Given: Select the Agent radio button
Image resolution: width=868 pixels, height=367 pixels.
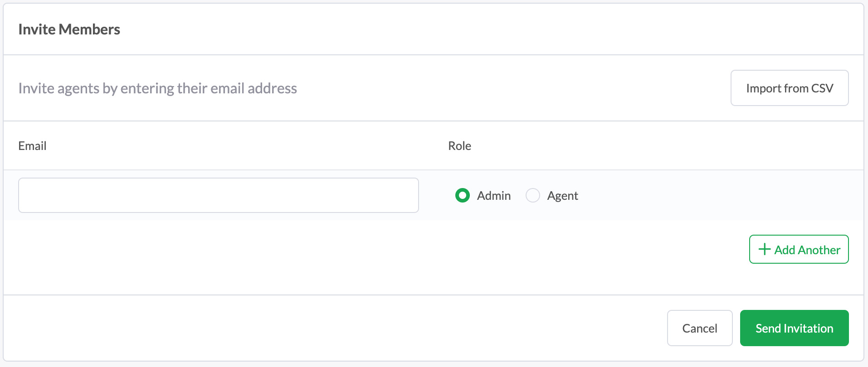Looking at the screenshot, I should 533,195.
